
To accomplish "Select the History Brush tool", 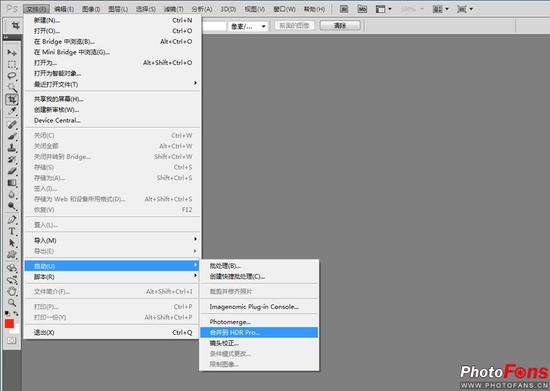I will click(x=12, y=159).
